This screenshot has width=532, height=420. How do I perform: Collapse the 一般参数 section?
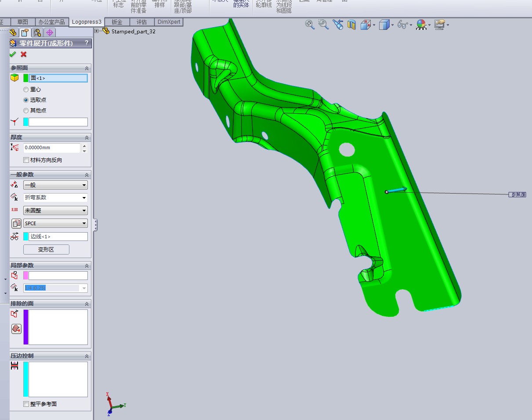click(x=87, y=175)
